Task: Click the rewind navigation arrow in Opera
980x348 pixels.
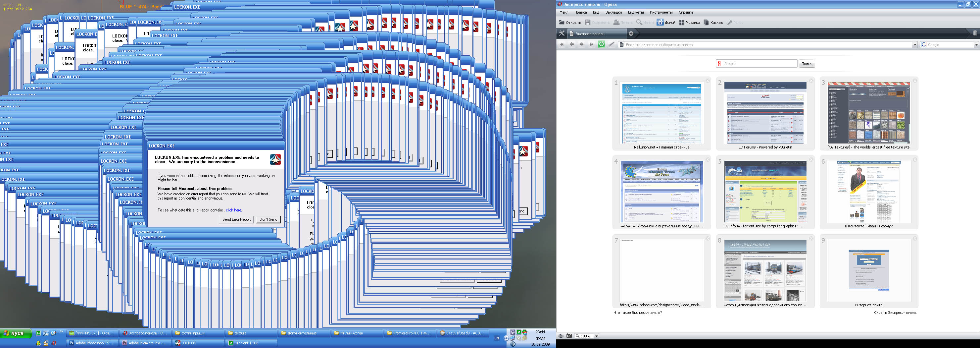Action: tap(562, 44)
